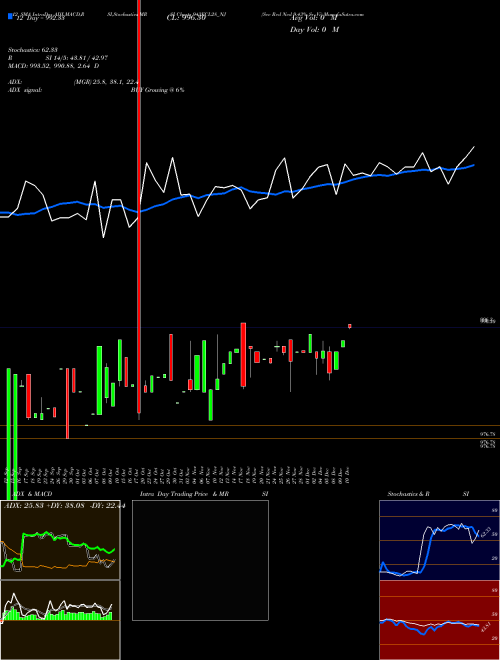Click the 976.78 price level label
Viewport: 500px width, 660px height.
coord(487,434)
